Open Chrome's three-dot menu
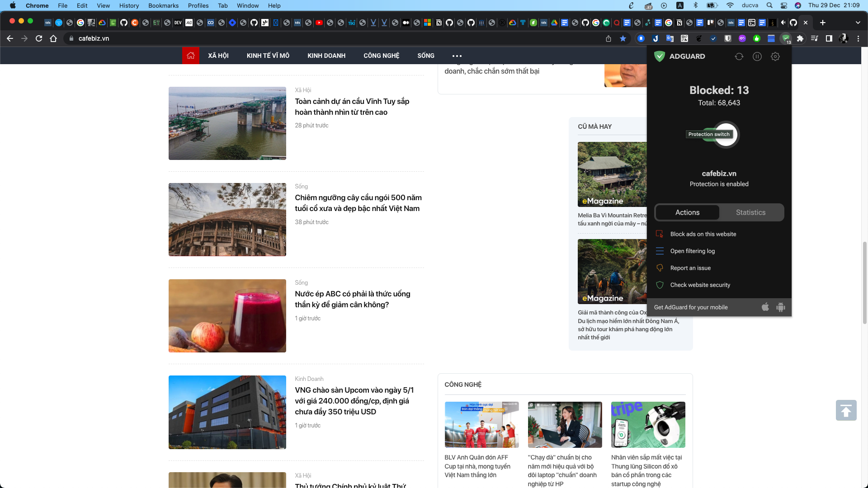 tap(859, 39)
